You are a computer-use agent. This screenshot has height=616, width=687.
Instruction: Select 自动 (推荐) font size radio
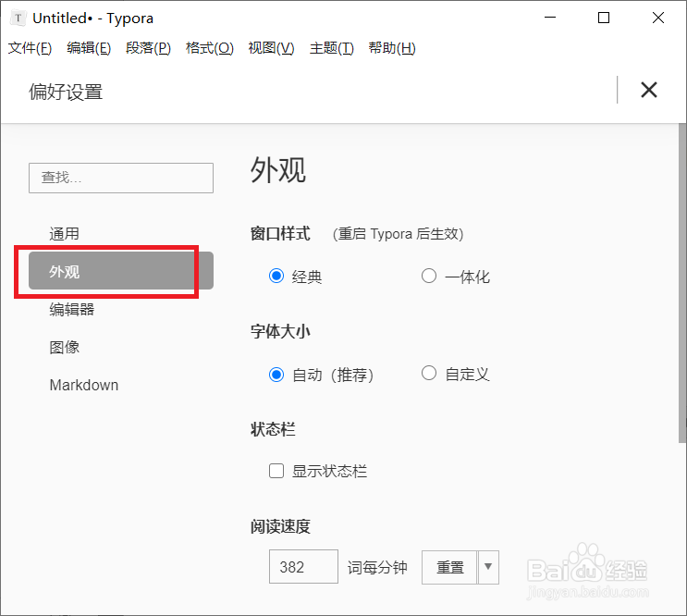276,375
